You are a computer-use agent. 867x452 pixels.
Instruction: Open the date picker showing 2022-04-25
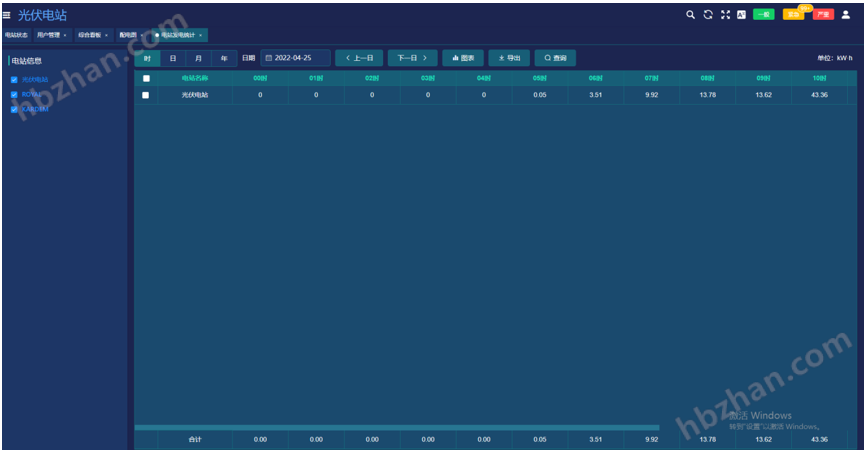(x=295, y=58)
